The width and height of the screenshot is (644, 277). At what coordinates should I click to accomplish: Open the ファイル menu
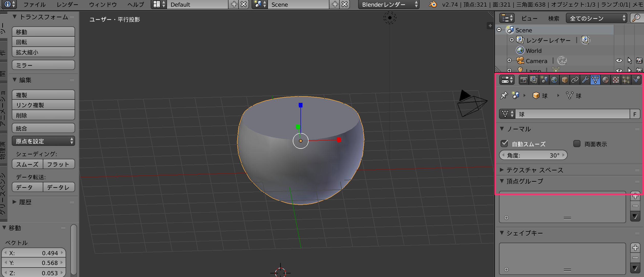coord(35,4)
